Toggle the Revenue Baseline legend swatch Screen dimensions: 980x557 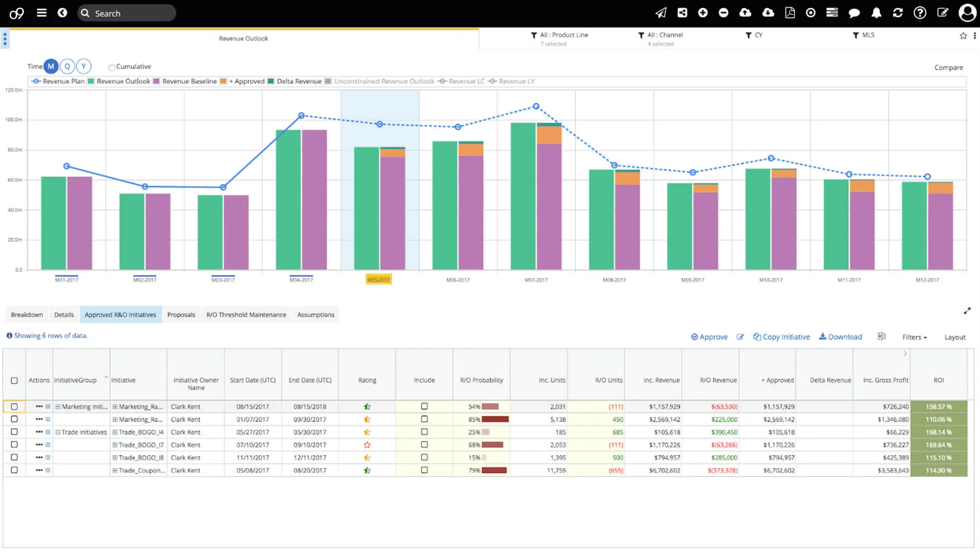pyautogui.click(x=156, y=81)
